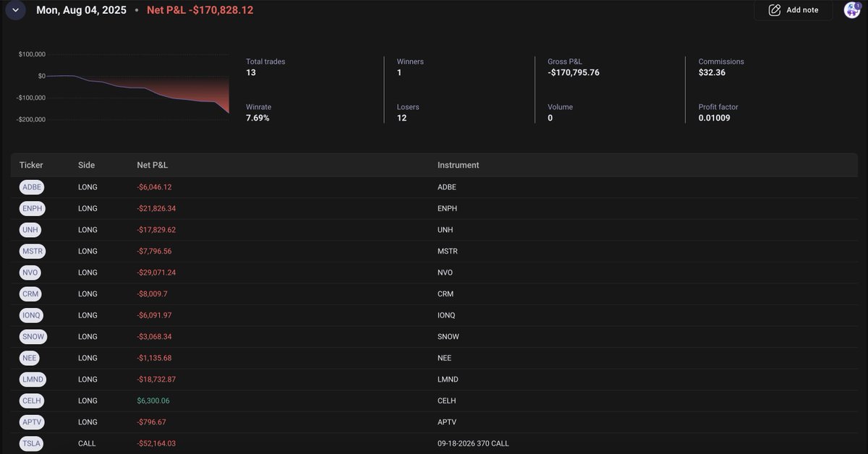Select the CELH ticker badge
The image size is (868, 454).
pos(31,401)
